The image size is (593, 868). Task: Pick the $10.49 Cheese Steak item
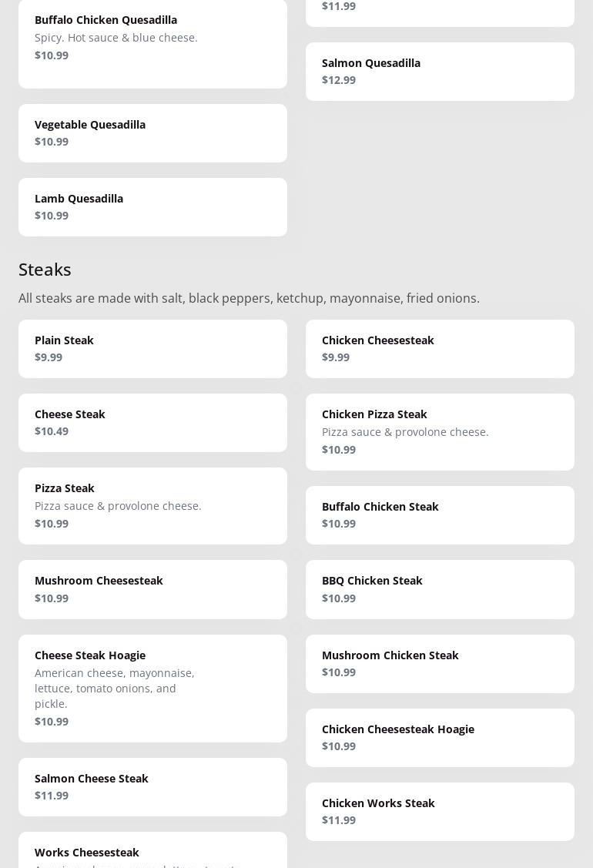(152, 423)
